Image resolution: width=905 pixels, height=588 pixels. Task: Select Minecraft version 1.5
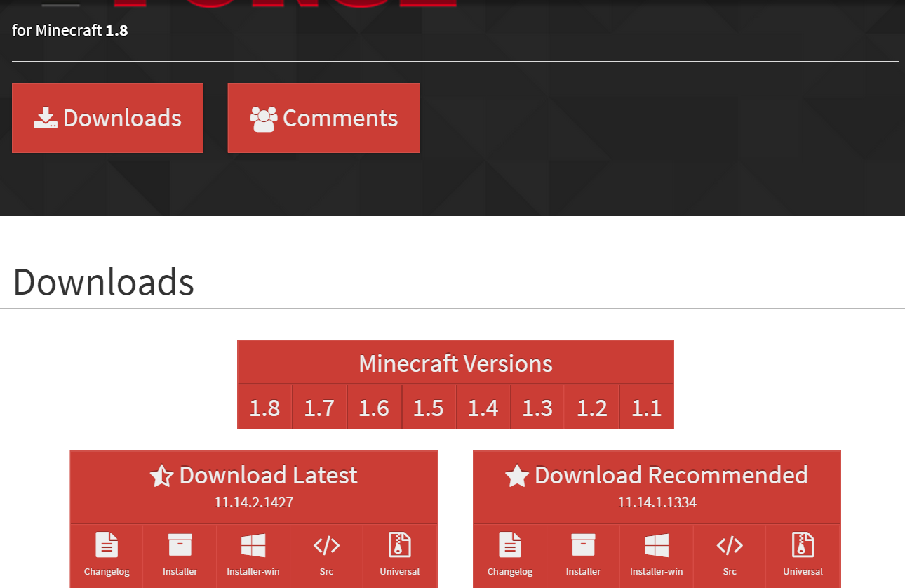(x=429, y=407)
